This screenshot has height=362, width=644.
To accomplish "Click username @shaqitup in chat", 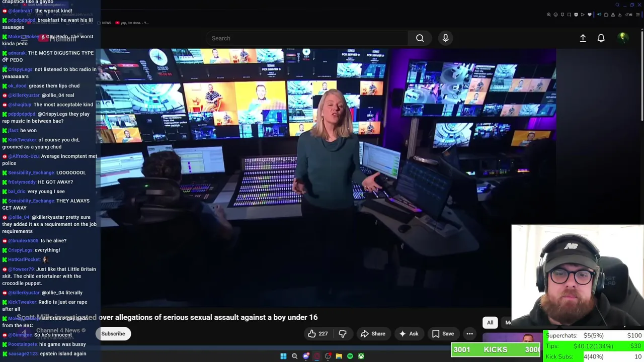I will click(x=20, y=105).
